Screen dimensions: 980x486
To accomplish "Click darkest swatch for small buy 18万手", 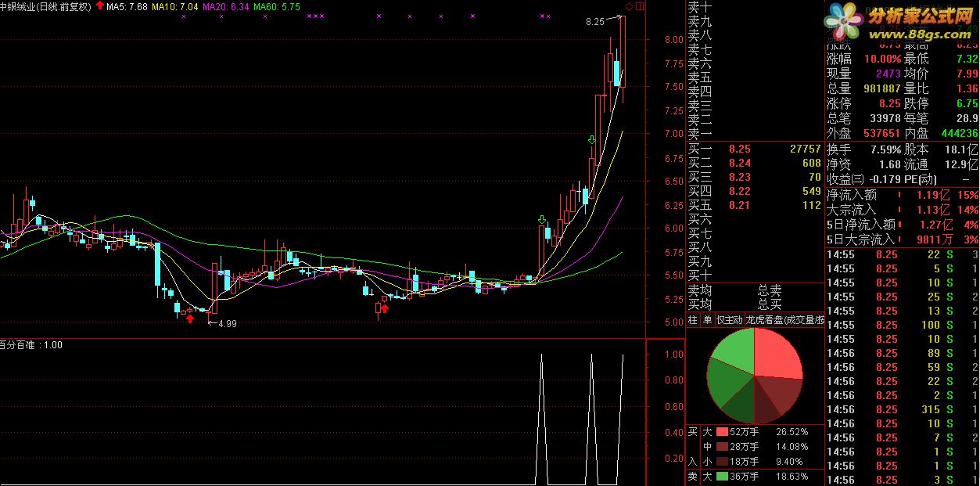I will (x=720, y=462).
